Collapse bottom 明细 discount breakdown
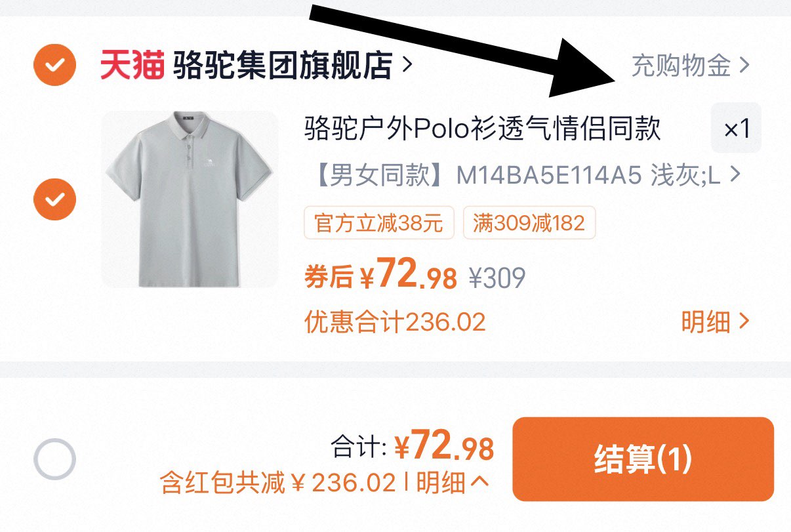This screenshot has height=532, width=791. [453, 483]
